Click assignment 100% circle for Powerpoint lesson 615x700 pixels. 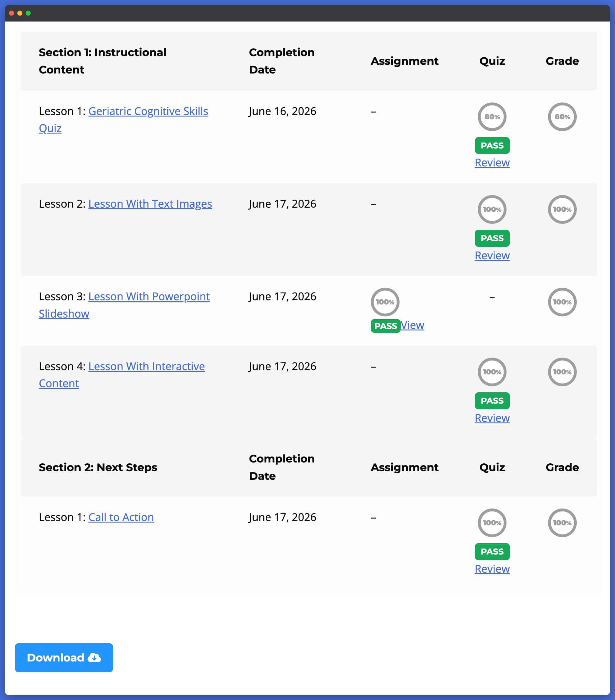pos(385,302)
